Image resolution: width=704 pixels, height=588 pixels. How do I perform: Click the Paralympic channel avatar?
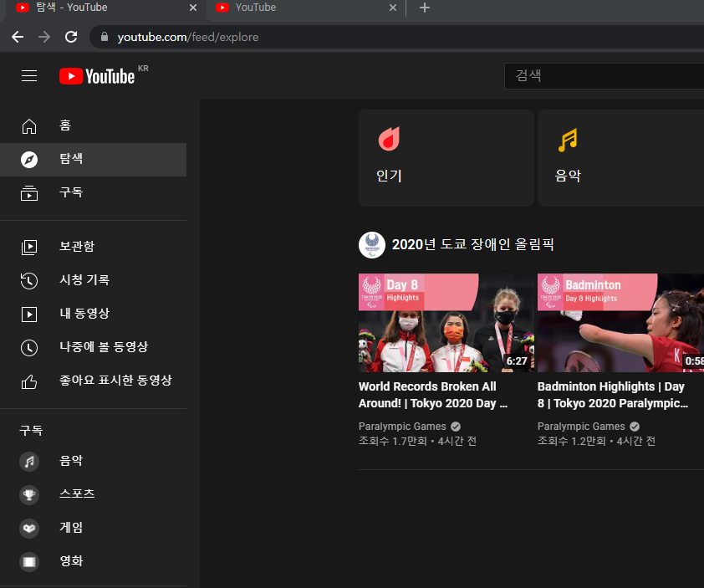[372, 245]
